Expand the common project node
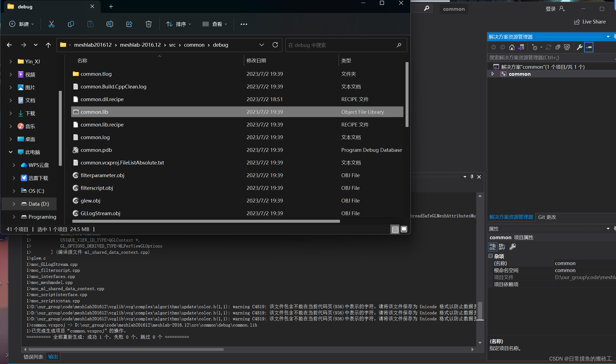Screen dimensions: 616x364 coord(493,74)
